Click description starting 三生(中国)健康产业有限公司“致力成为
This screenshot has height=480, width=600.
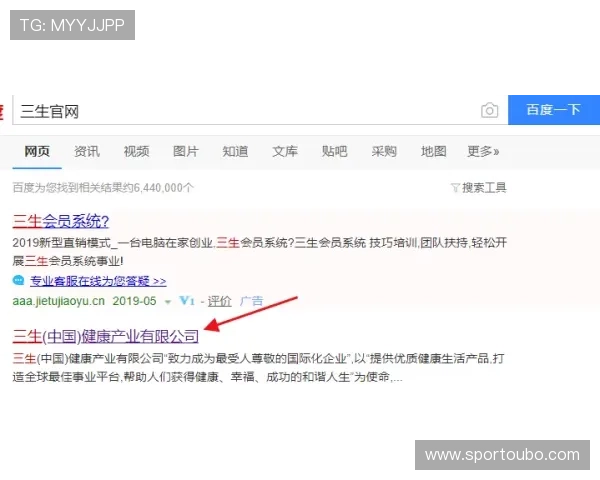point(258,368)
